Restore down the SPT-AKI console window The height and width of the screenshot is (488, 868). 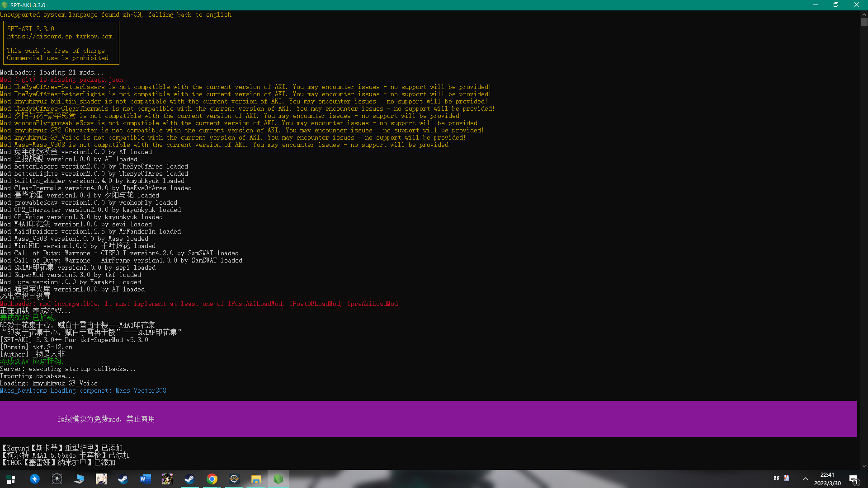pos(836,5)
